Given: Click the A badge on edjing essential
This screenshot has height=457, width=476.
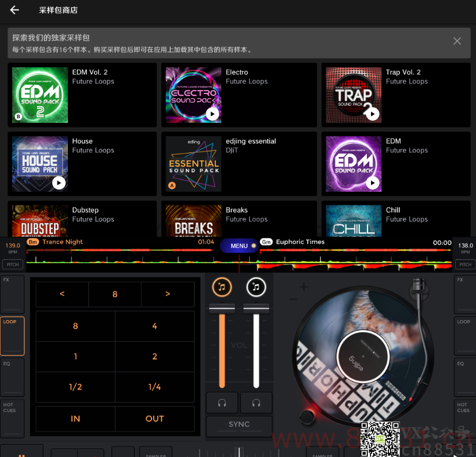Looking at the screenshot, I should click(172, 185).
